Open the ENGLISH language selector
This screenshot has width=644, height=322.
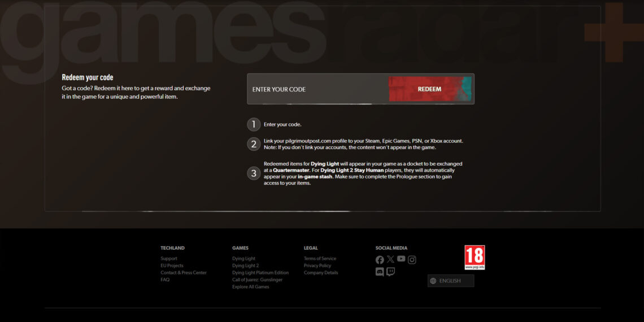tap(451, 281)
